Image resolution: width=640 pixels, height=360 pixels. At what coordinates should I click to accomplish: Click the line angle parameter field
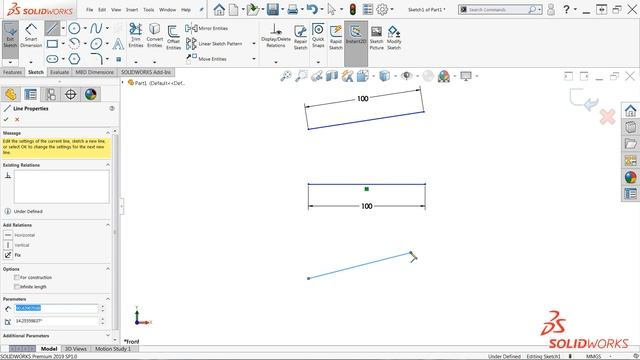[x=57, y=322]
